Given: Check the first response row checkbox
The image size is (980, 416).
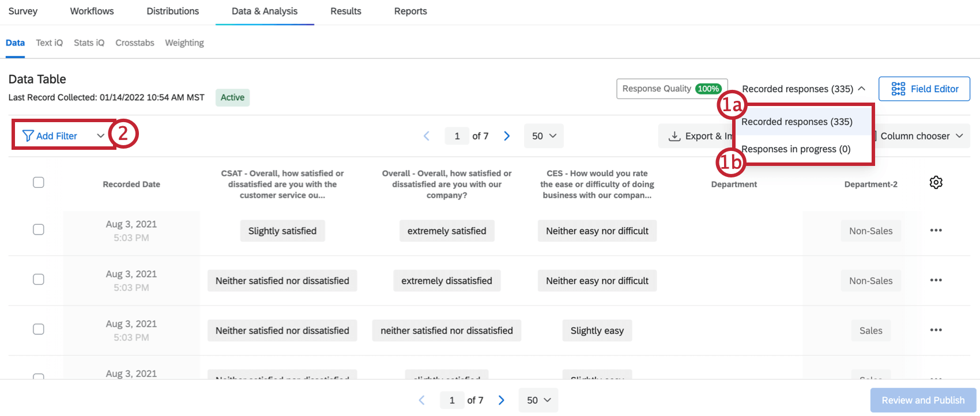Looking at the screenshot, I should [x=39, y=230].
